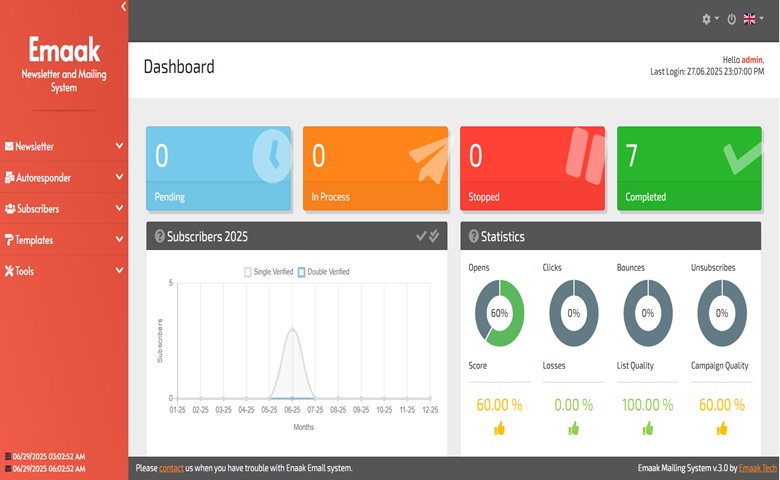The image size is (780, 480).
Task: Click the Unsubscribes 0% donut chart
Action: 722,313
